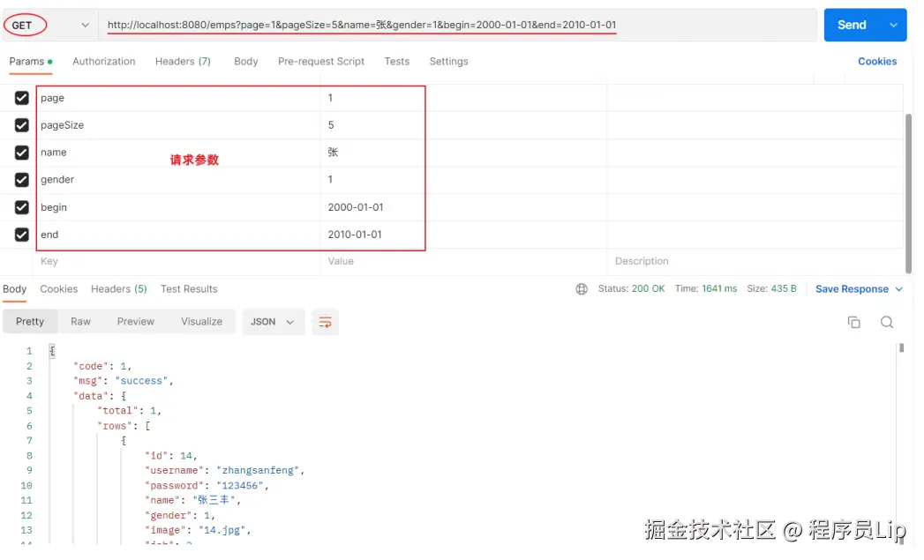Select the response Body tab
The image size is (924, 560).
coord(15,289)
